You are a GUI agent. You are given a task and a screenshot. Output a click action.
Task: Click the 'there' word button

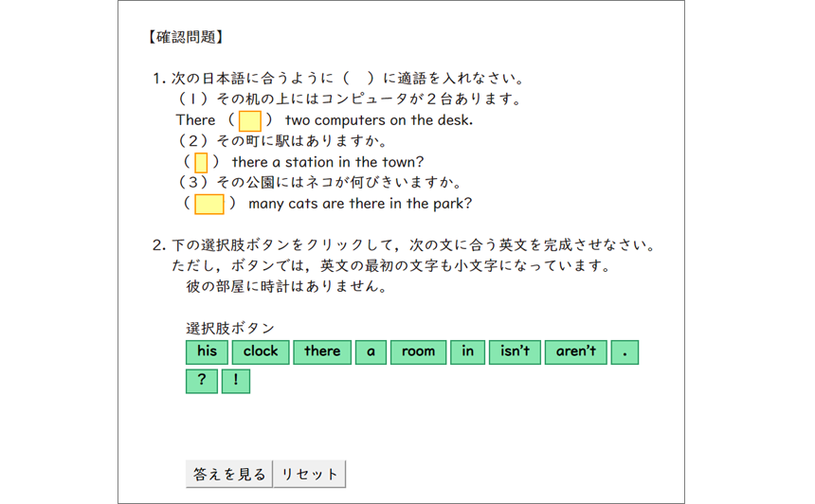(322, 351)
